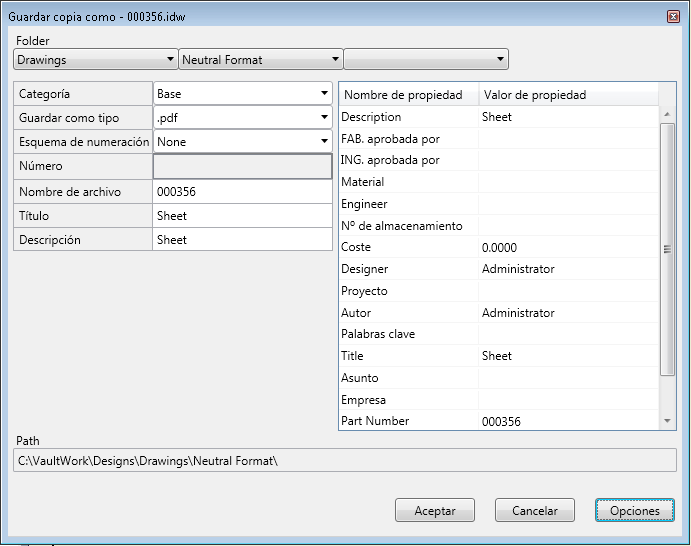The width and height of the screenshot is (691, 546).
Task: Select the Autor property name
Action: [356, 313]
